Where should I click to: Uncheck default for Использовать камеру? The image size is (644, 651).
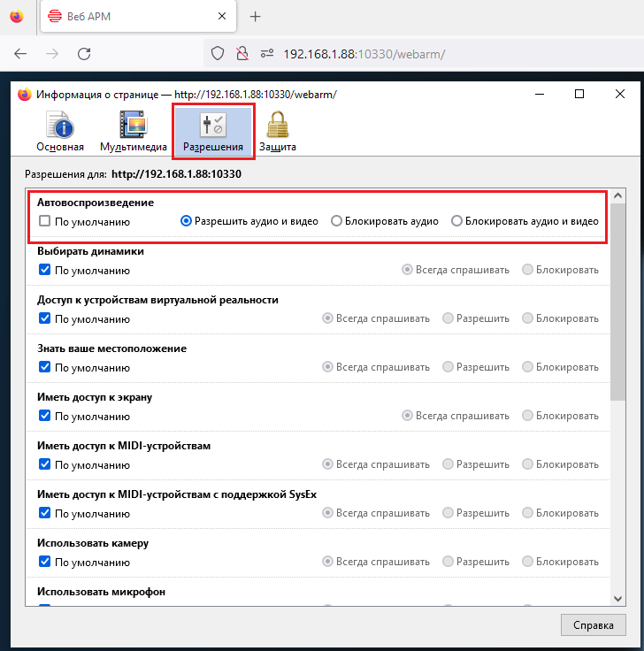[x=44, y=562]
